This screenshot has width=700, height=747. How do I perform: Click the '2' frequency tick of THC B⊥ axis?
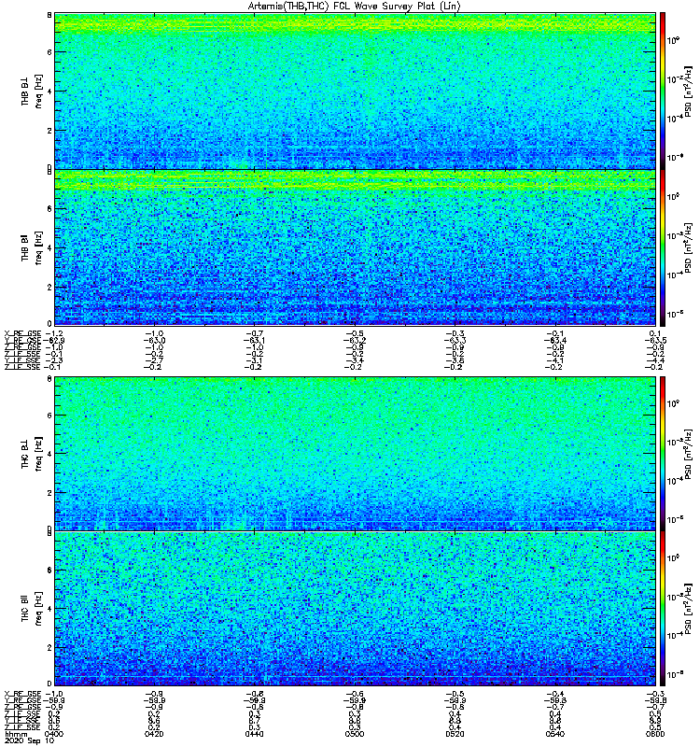(x=49, y=493)
